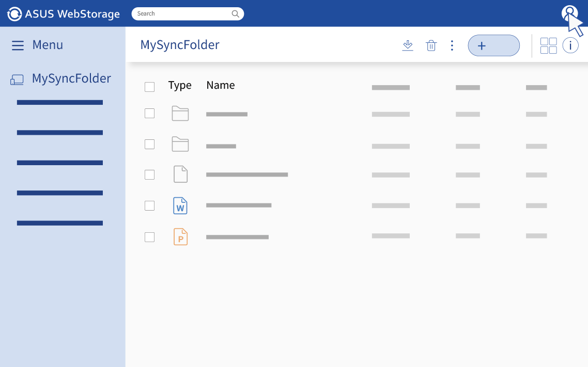Select MySyncFolder in the sidebar

click(71, 78)
